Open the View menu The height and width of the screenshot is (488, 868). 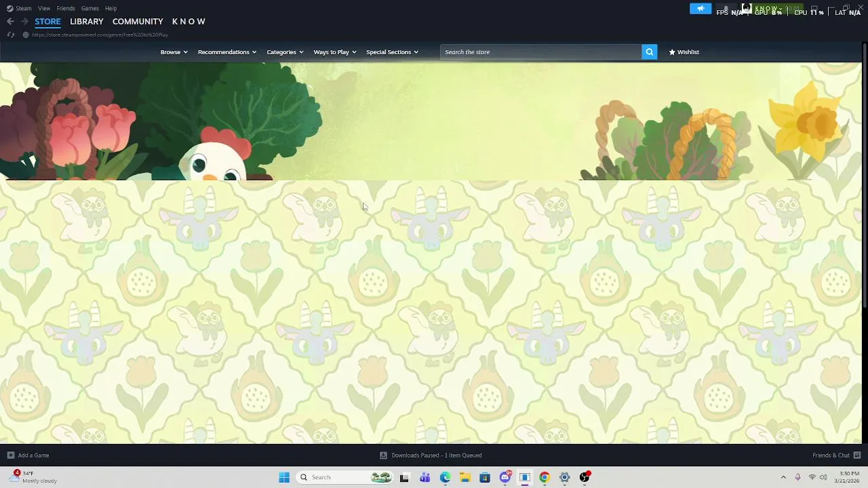44,8
